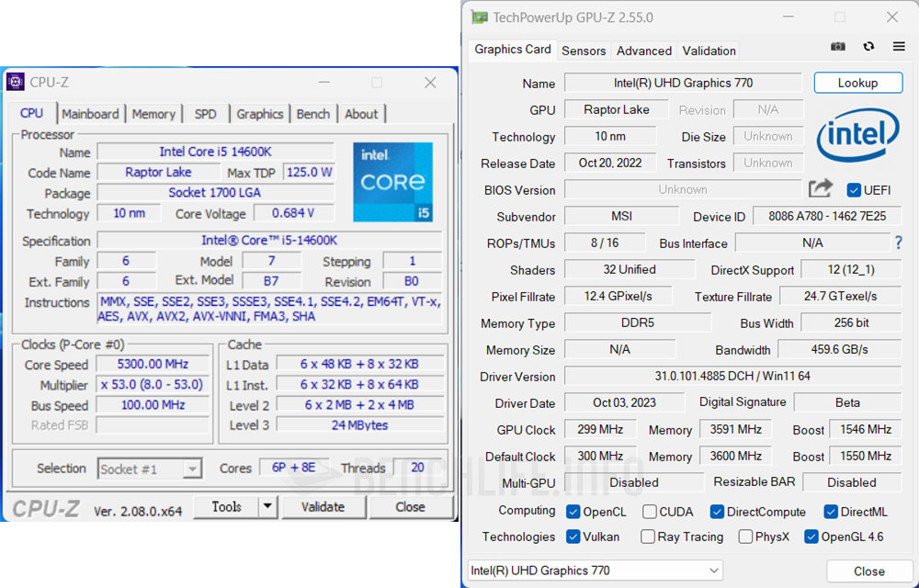Open the GPU-Z hamburger menu

click(899, 46)
